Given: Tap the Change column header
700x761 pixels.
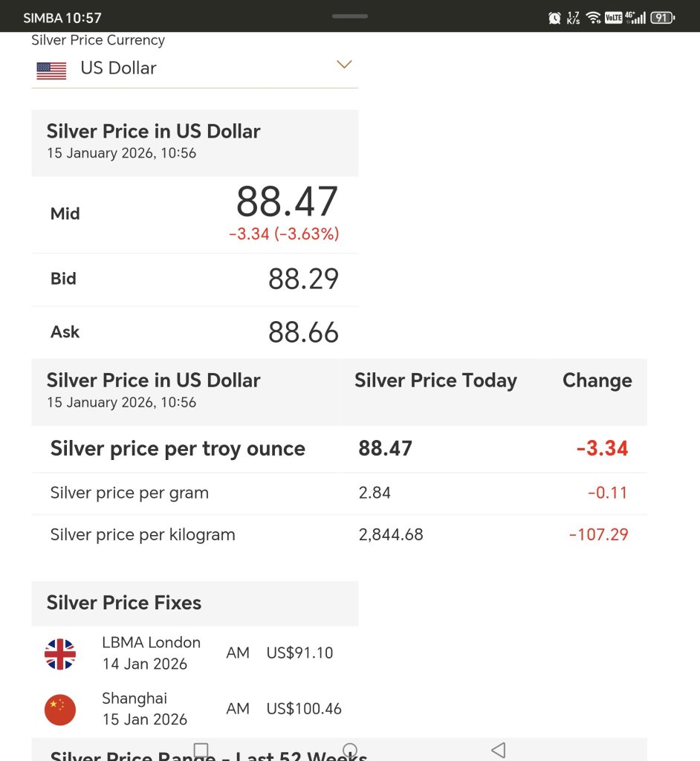Looking at the screenshot, I should (x=597, y=380).
